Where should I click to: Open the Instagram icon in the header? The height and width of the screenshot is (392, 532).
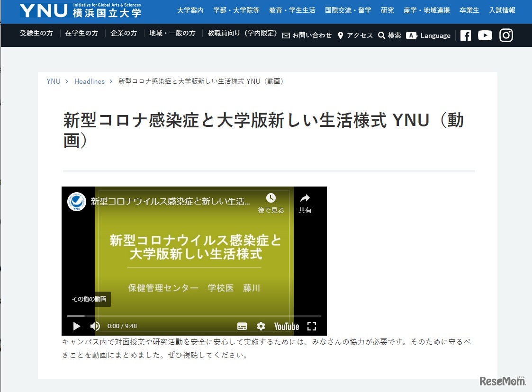click(x=506, y=35)
